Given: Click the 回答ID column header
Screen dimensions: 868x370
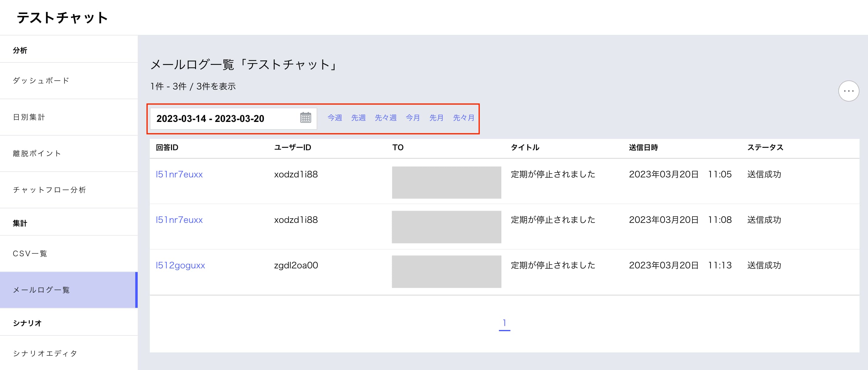Looking at the screenshot, I should tap(167, 148).
